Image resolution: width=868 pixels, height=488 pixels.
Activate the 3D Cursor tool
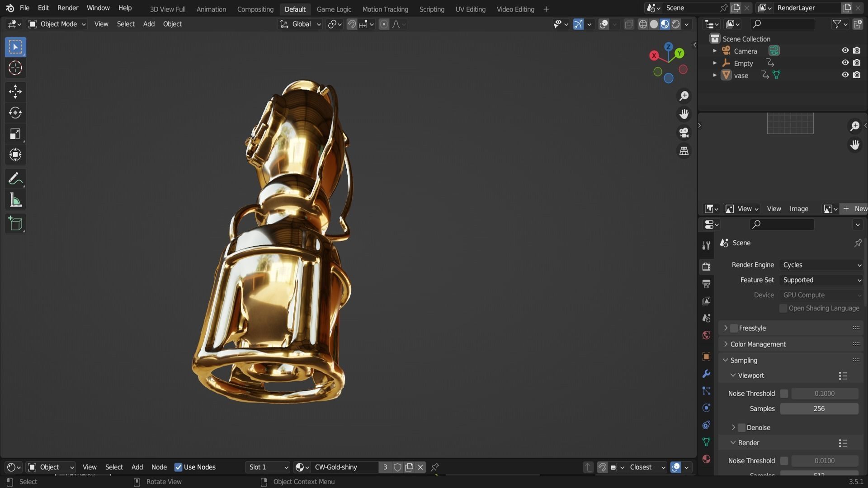pos(15,68)
